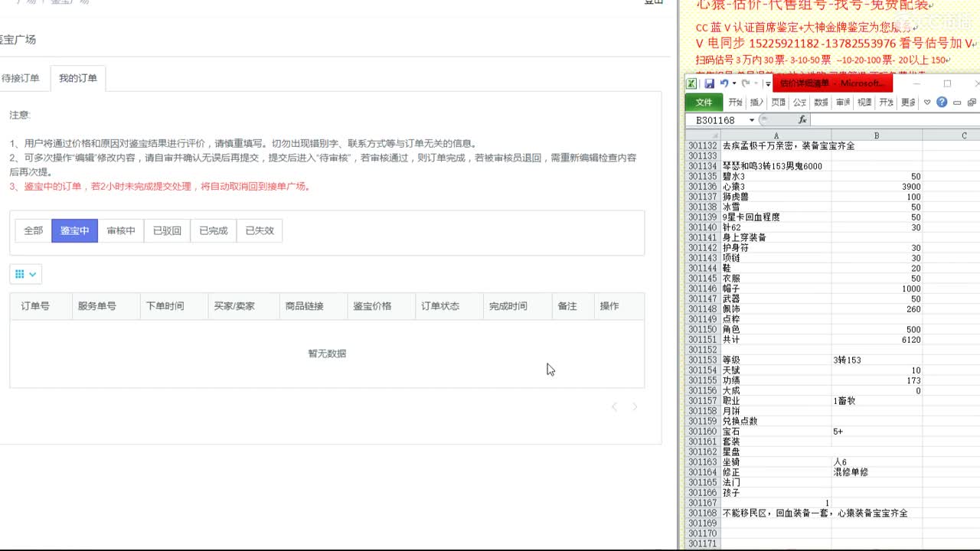Viewport: 980px width, 551px height.
Task: Go to the previous page of orders
Action: tap(614, 407)
